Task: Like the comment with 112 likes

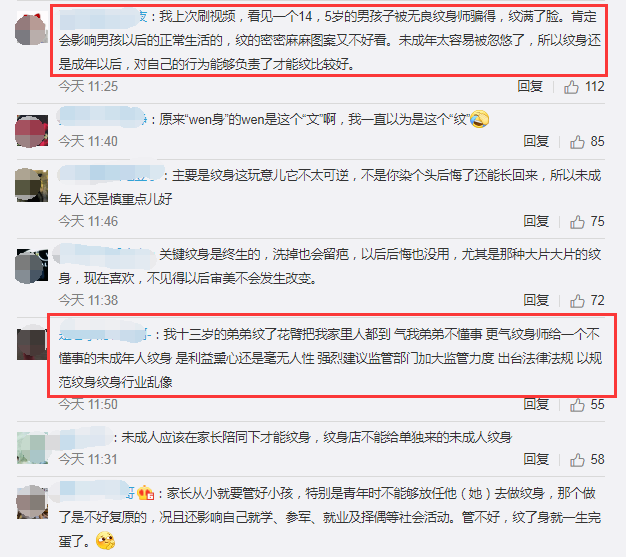Action: tap(571, 87)
